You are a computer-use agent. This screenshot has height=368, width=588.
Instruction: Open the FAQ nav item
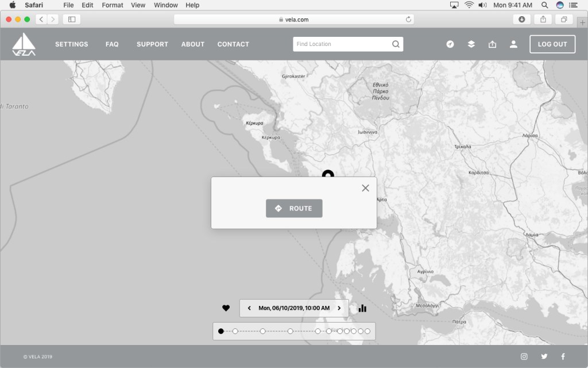112,44
